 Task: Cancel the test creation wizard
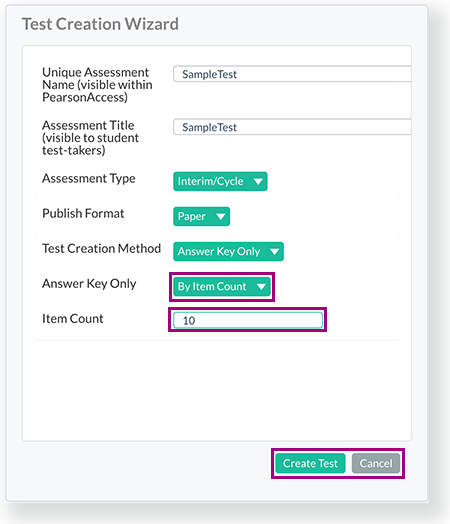point(376,464)
